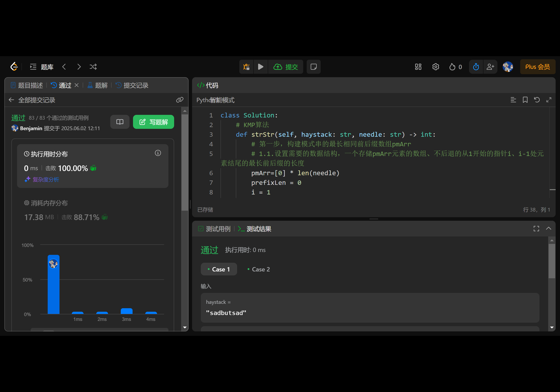Copy submission link via chain icon
Viewport: 560px width, 392px height.
point(180,100)
